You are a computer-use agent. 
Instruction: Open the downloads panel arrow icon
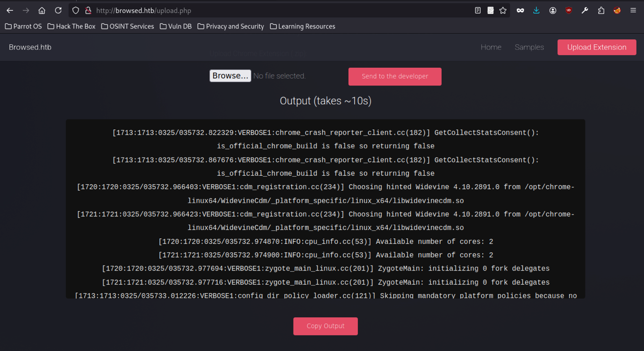tap(536, 10)
